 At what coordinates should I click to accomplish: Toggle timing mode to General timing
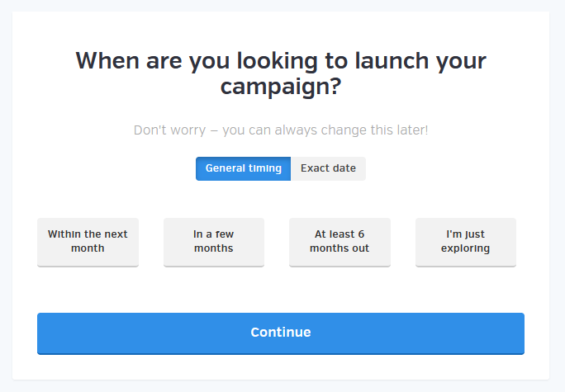[243, 168]
